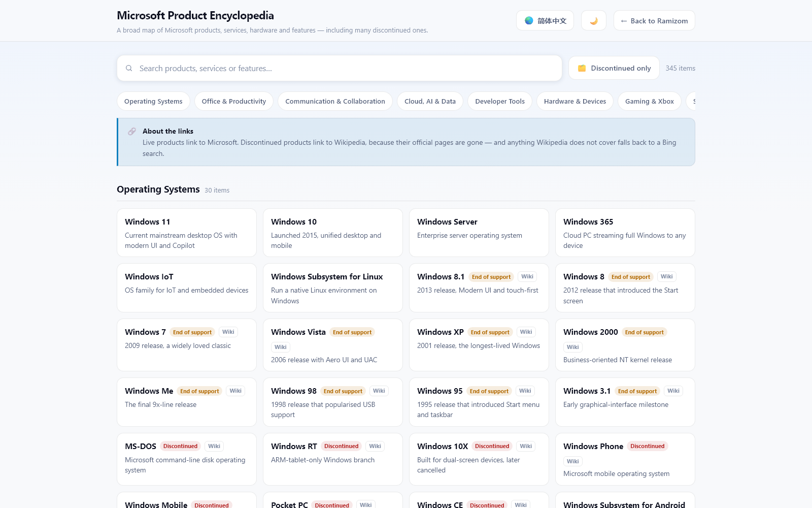This screenshot has height=508, width=812.
Task: Click the Windows 3.1 title
Action: [x=587, y=391]
